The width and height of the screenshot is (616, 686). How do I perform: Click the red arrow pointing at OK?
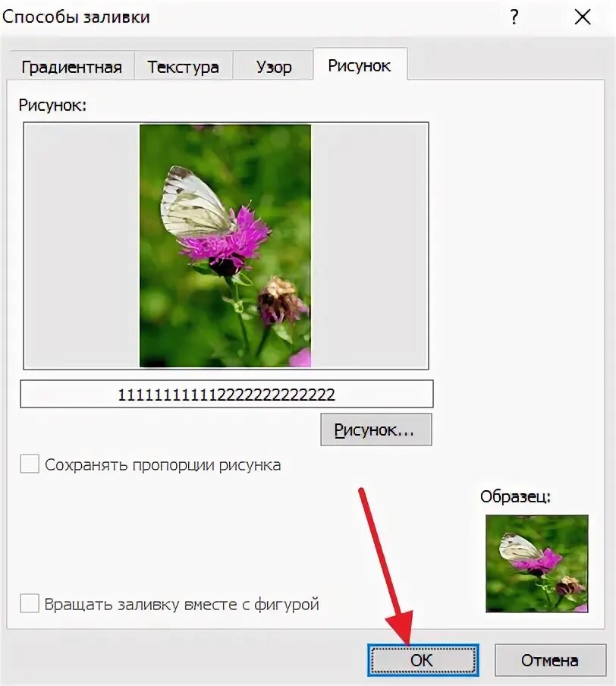385,565
